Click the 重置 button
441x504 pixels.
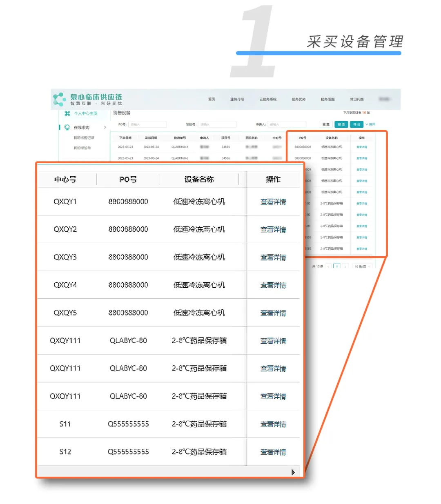point(326,124)
